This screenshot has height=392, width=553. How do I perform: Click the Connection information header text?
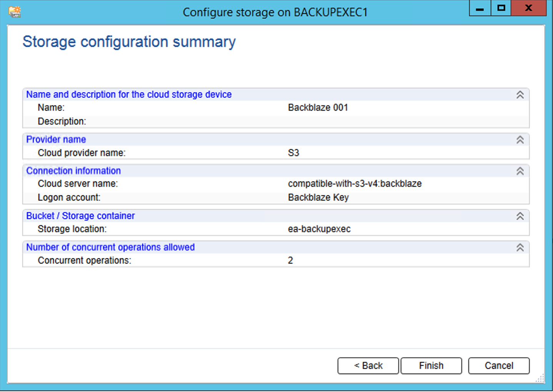(x=73, y=171)
